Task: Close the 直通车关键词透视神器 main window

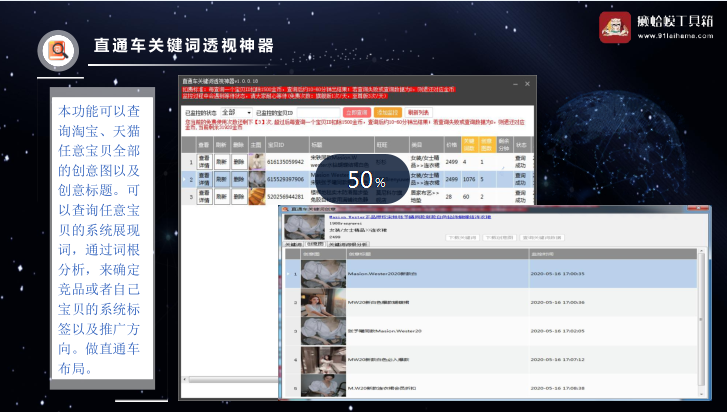Action: point(527,84)
